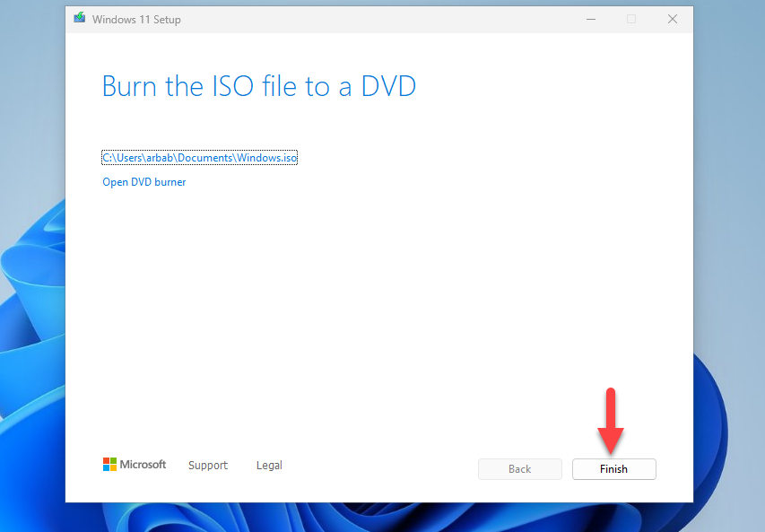This screenshot has width=765, height=532.
Task: Click the "Windows 11 Setup" title text
Action: click(136, 20)
